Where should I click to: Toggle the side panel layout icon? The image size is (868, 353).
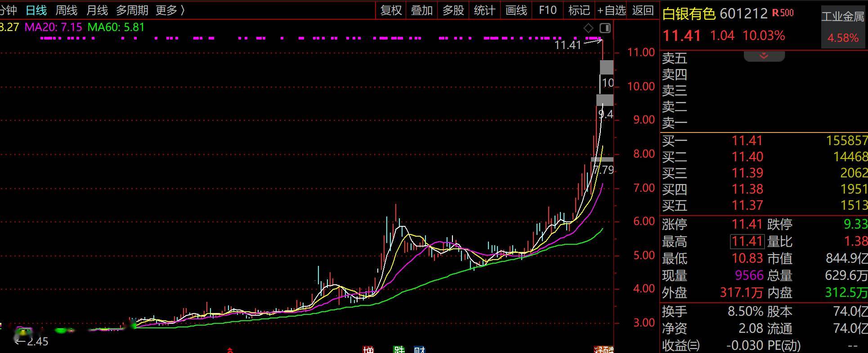pyautogui.click(x=605, y=28)
